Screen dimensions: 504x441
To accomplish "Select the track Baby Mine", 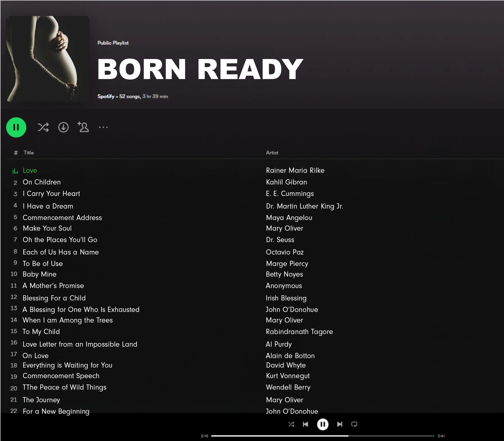I will point(39,274).
